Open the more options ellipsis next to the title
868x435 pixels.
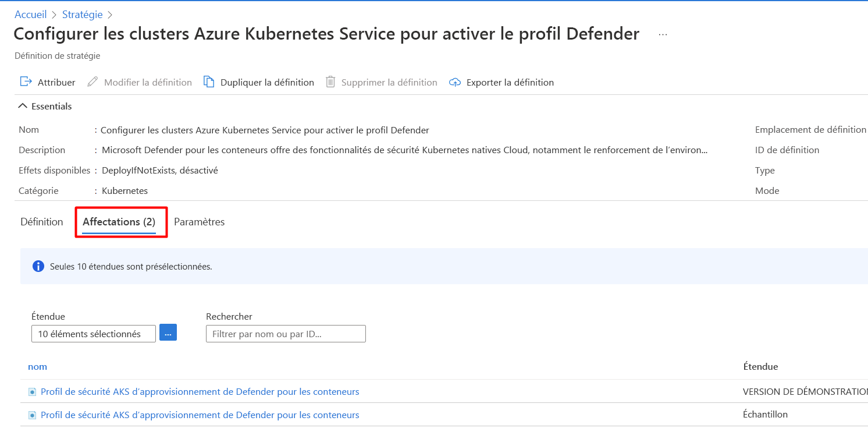[x=663, y=34]
